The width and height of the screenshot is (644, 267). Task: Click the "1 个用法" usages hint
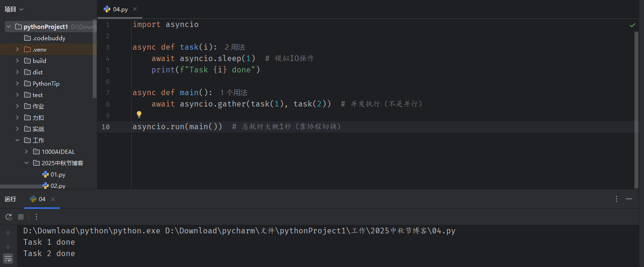(x=234, y=93)
